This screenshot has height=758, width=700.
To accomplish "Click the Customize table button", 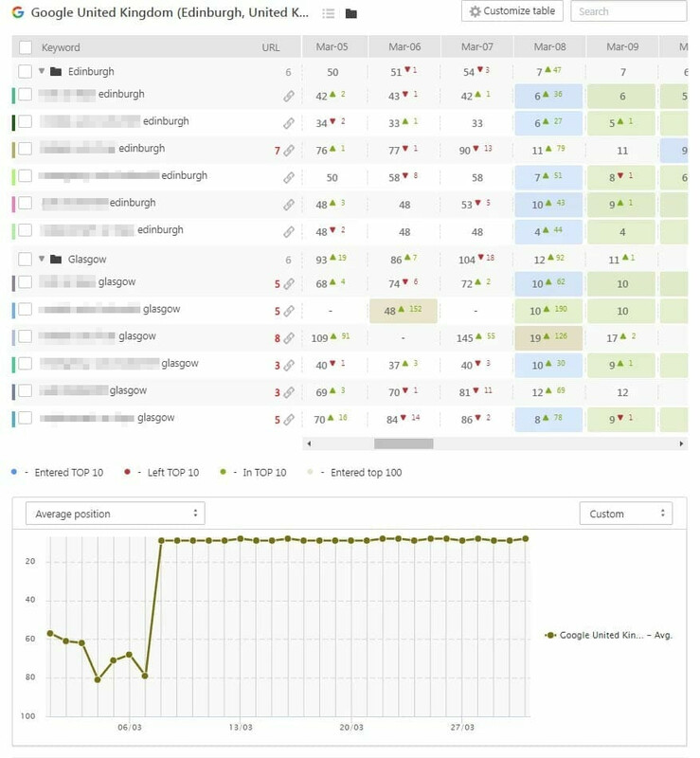I will tap(512, 11).
